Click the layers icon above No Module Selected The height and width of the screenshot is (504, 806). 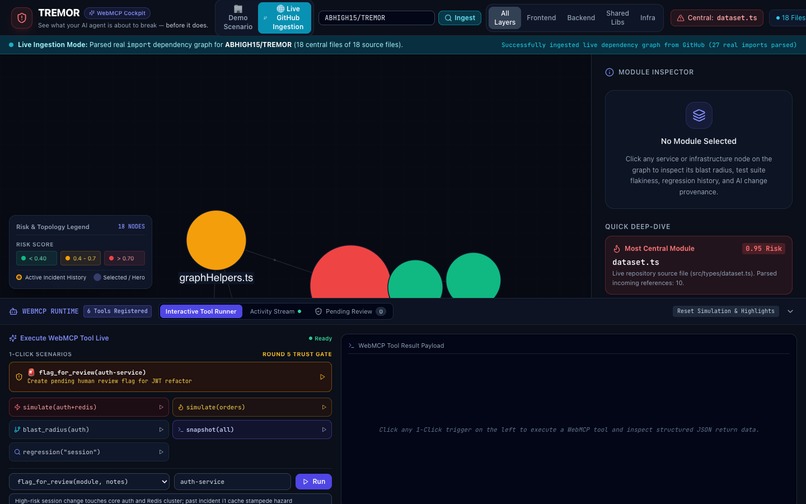(699, 115)
